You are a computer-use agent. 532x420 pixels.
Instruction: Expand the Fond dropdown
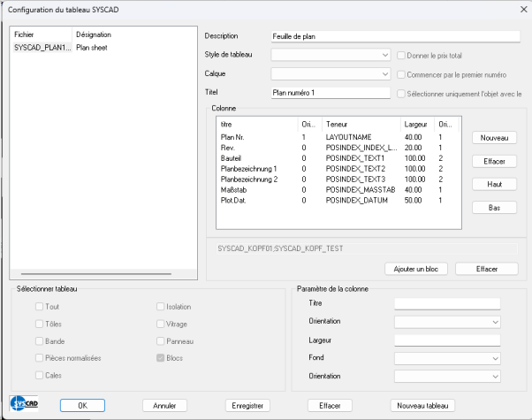tap(447, 358)
